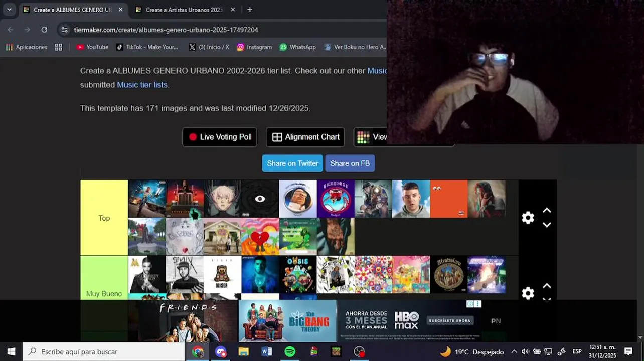Open X (3) Inicio bookmark
Screen dimensions: 644x361
pyautogui.click(x=209, y=47)
